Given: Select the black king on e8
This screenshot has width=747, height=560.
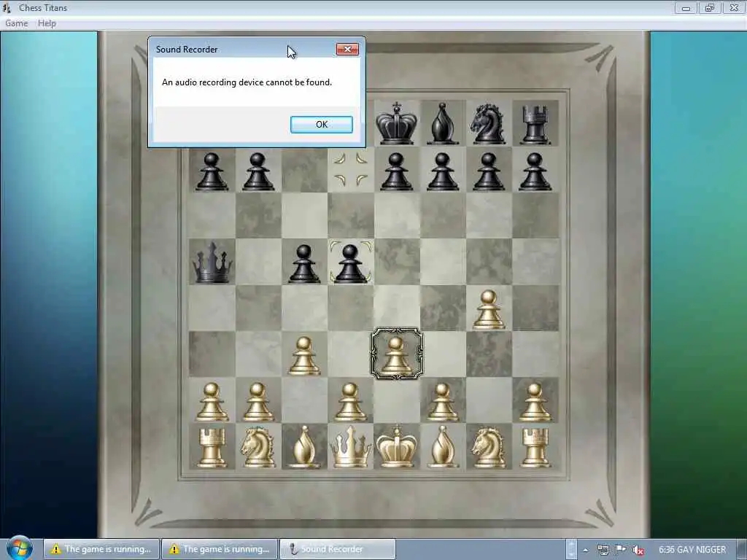Looking at the screenshot, I should pos(396,122).
